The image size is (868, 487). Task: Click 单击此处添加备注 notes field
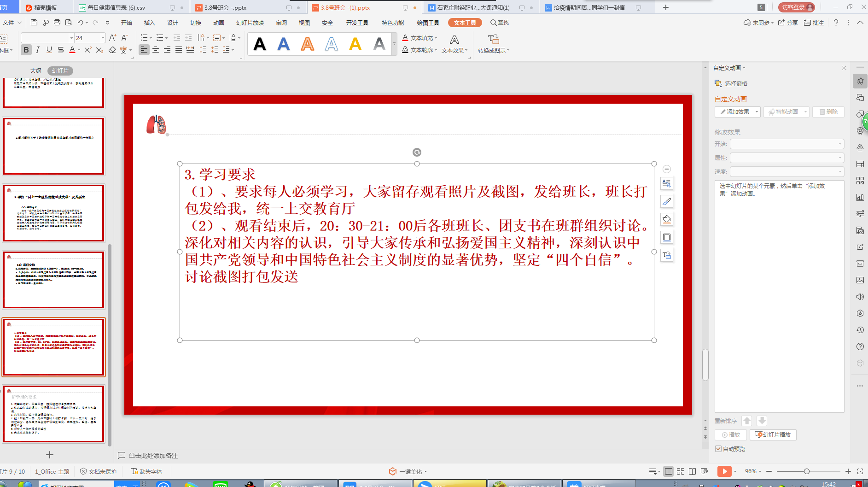point(153,456)
